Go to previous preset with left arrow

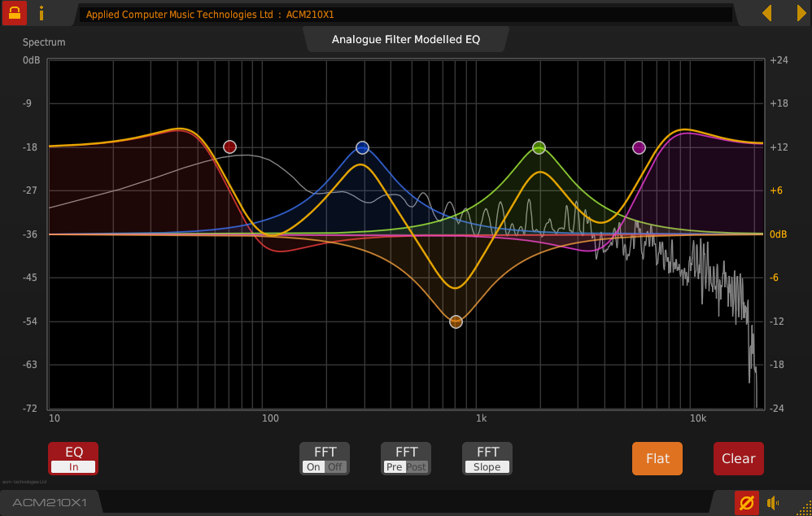(x=766, y=13)
